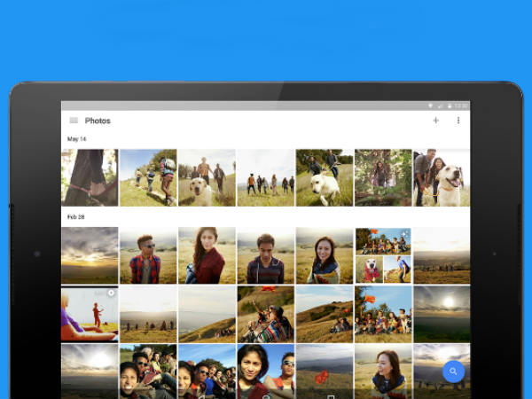The width and height of the screenshot is (532, 399).
Task: View the man in hoodie portrait
Action: pyautogui.click(x=265, y=255)
